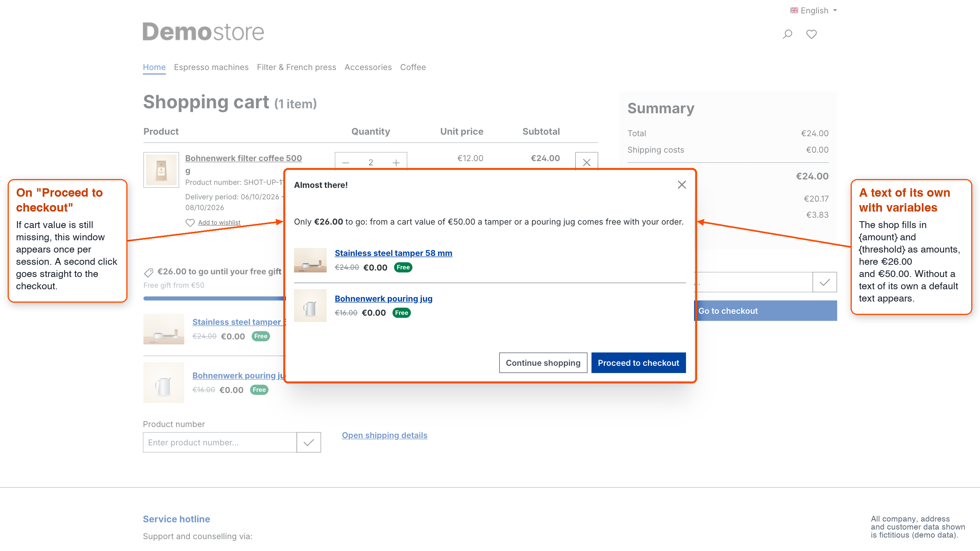Remove the Bohnenwerk filter coffee line item
Image resolution: width=980 pixels, height=551 pixels.
tap(586, 162)
